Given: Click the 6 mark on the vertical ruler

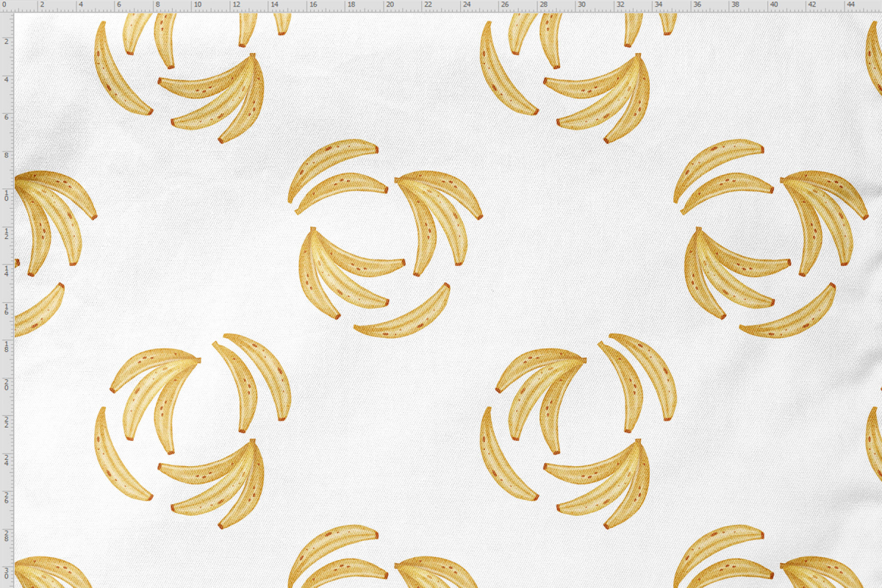Looking at the screenshot, I should pyautogui.click(x=6, y=118).
